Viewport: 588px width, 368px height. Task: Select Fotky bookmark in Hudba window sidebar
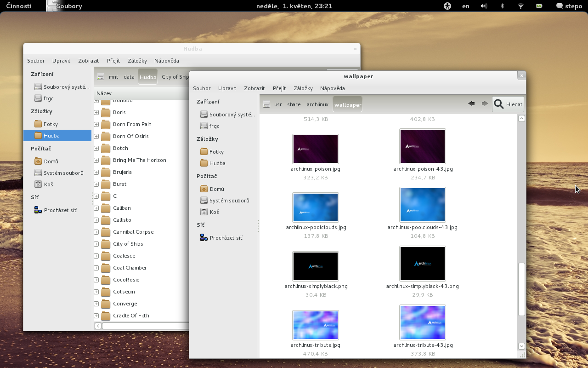(51, 124)
